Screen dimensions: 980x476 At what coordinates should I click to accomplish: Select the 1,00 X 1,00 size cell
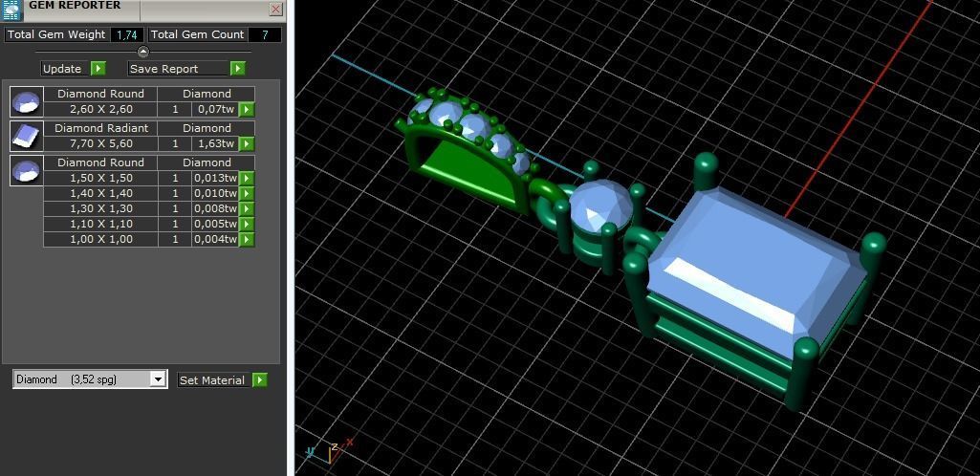point(100,239)
